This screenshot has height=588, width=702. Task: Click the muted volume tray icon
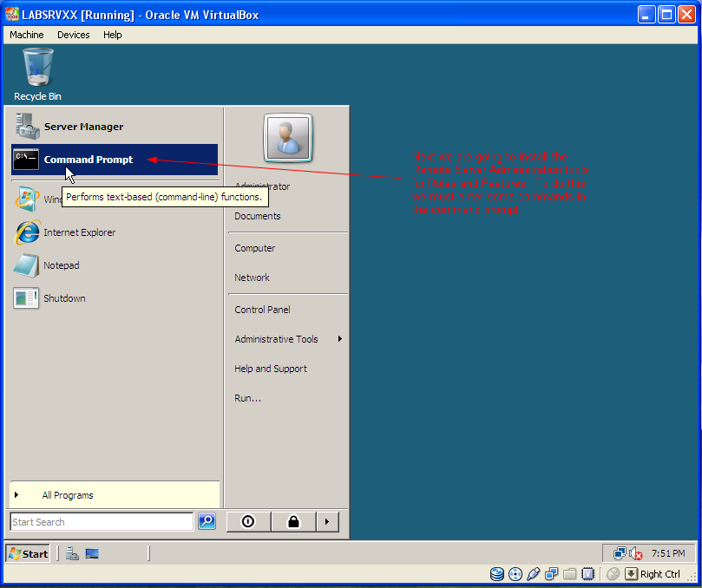636,554
